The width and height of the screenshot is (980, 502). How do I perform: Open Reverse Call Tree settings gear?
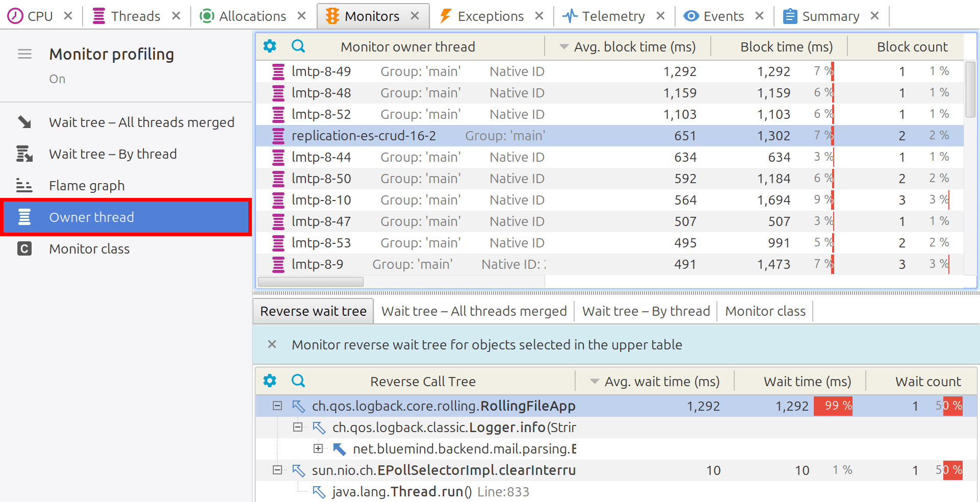(270, 381)
